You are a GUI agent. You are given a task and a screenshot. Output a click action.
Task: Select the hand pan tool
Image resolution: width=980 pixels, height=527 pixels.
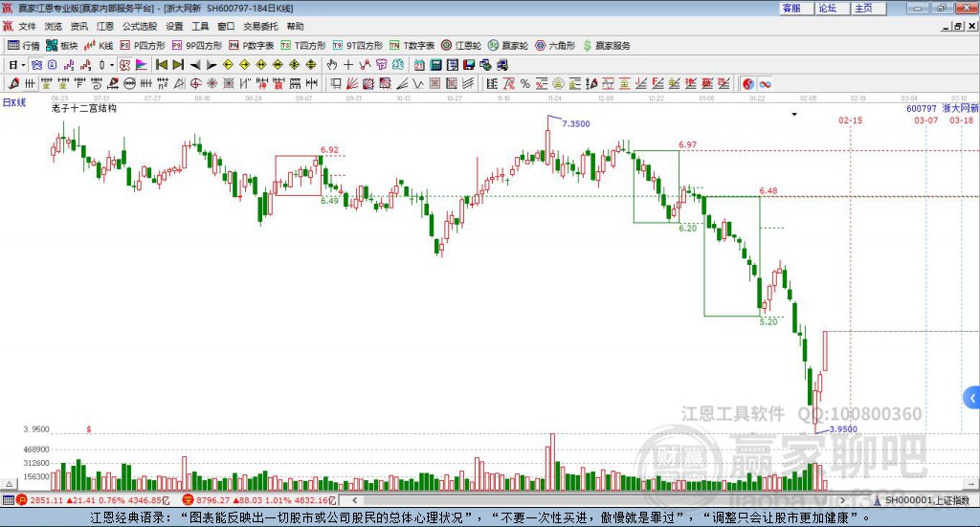point(332,65)
